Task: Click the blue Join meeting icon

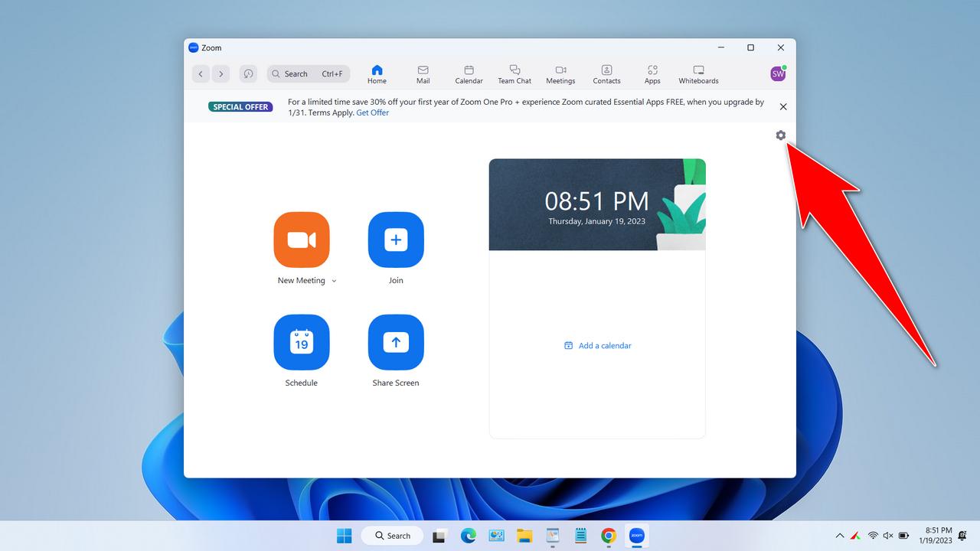Action: point(396,240)
